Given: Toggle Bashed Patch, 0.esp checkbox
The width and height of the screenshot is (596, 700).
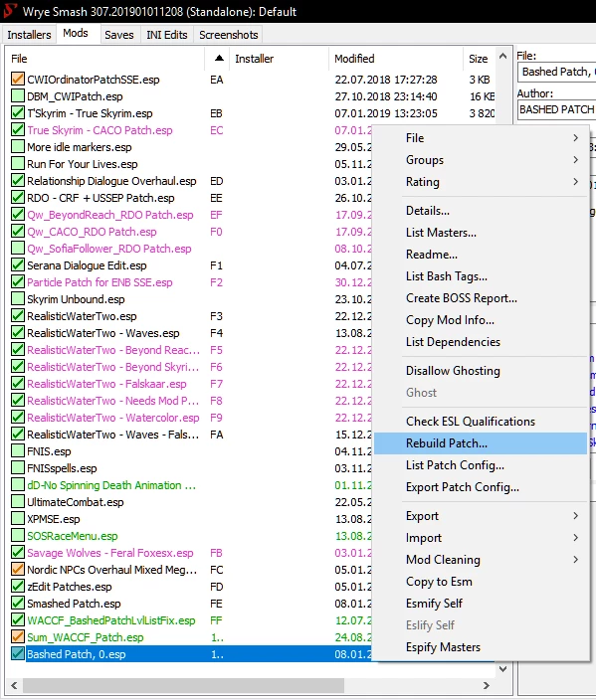Looking at the screenshot, I should (18, 653).
